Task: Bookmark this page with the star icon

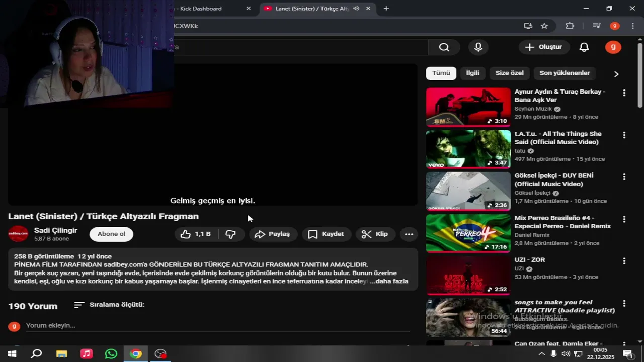Action: pyautogui.click(x=544, y=26)
